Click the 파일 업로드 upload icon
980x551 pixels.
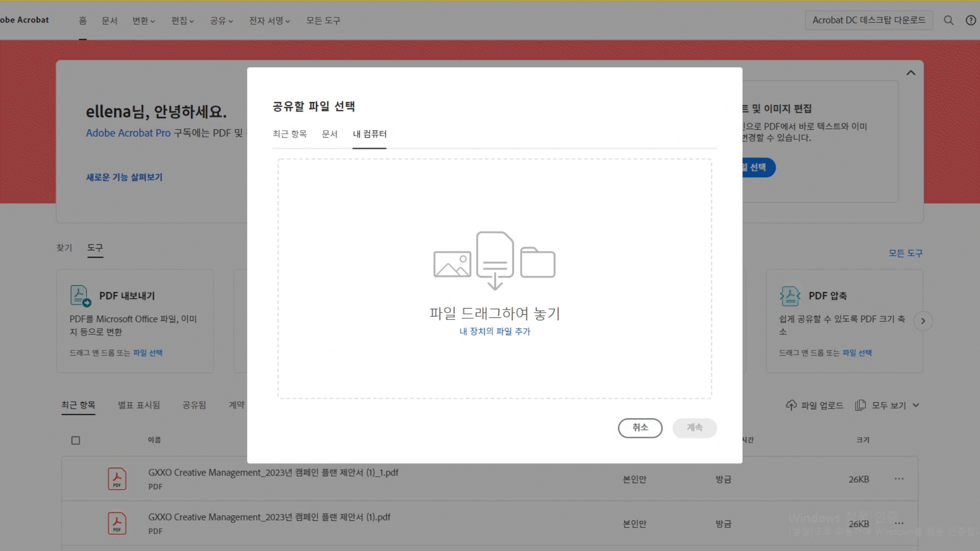tap(791, 405)
